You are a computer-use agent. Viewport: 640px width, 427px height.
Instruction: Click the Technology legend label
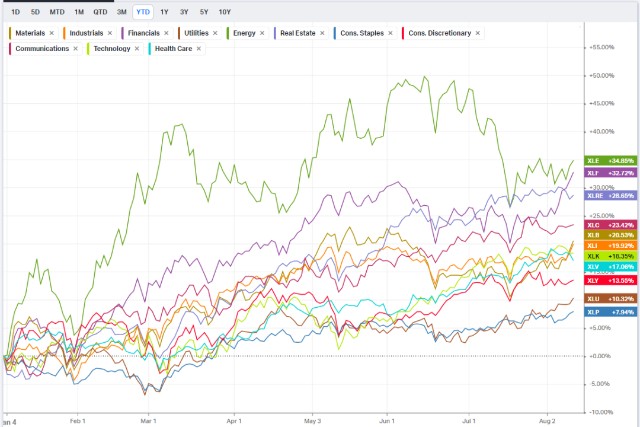click(x=112, y=49)
